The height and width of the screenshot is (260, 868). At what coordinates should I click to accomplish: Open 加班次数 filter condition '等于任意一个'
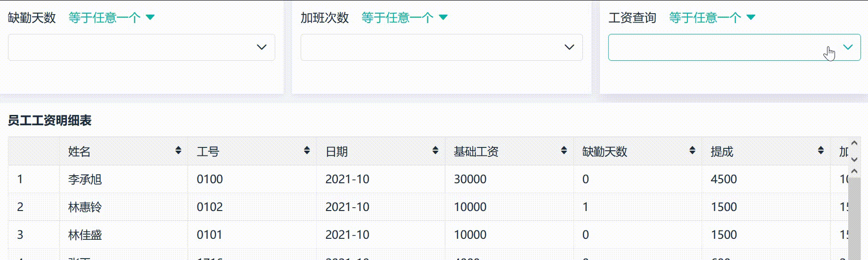tap(404, 18)
